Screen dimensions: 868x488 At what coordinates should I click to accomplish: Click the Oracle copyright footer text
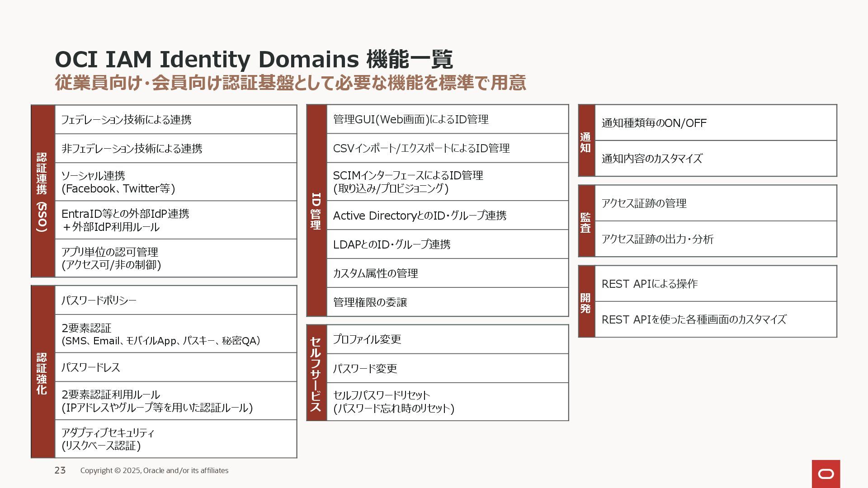pyautogui.click(x=154, y=470)
